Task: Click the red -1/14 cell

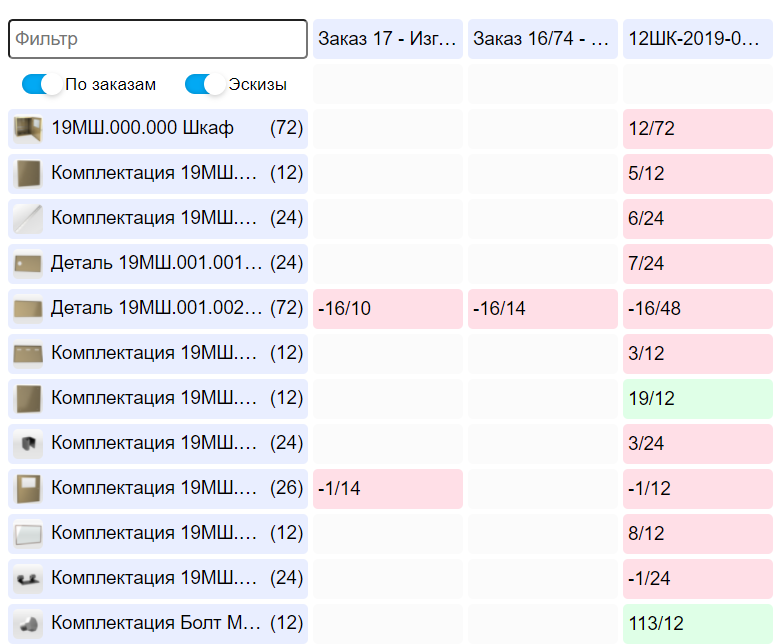Action: [x=388, y=489]
